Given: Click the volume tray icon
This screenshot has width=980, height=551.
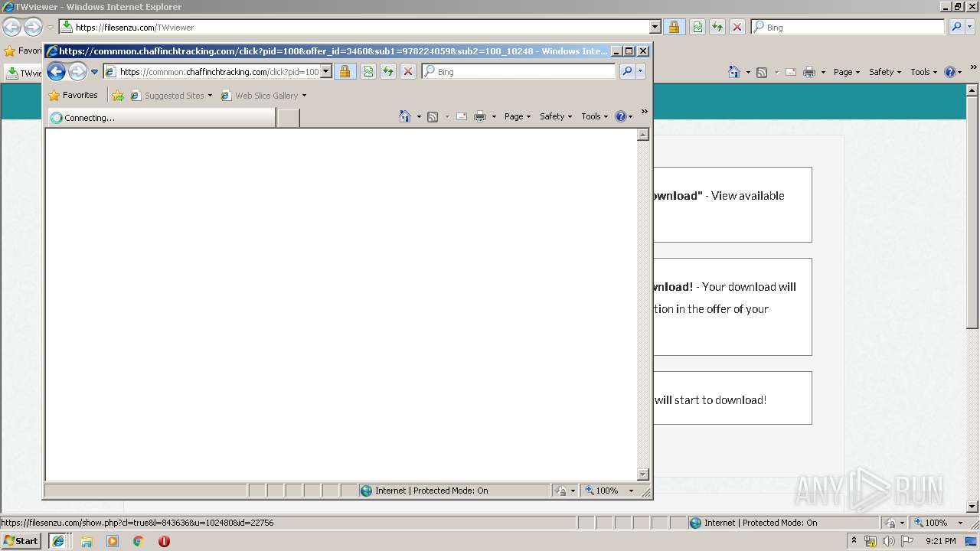Looking at the screenshot, I should (x=889, y=541).
